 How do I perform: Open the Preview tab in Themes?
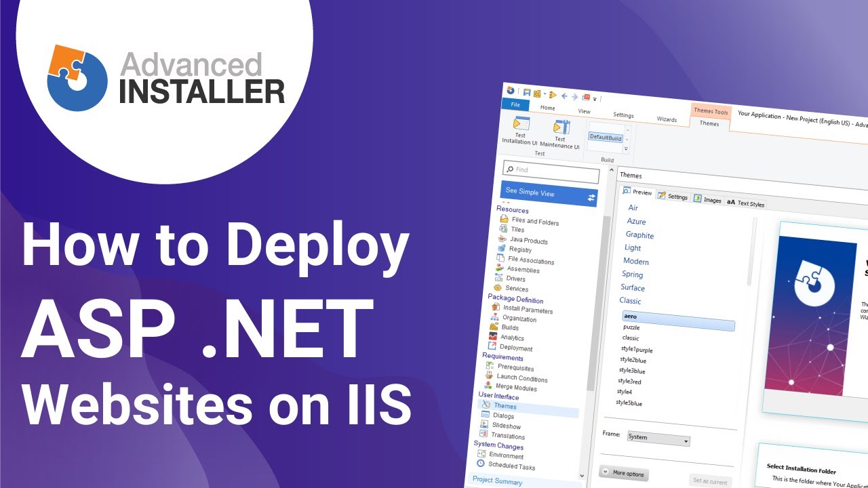point(637,192)
